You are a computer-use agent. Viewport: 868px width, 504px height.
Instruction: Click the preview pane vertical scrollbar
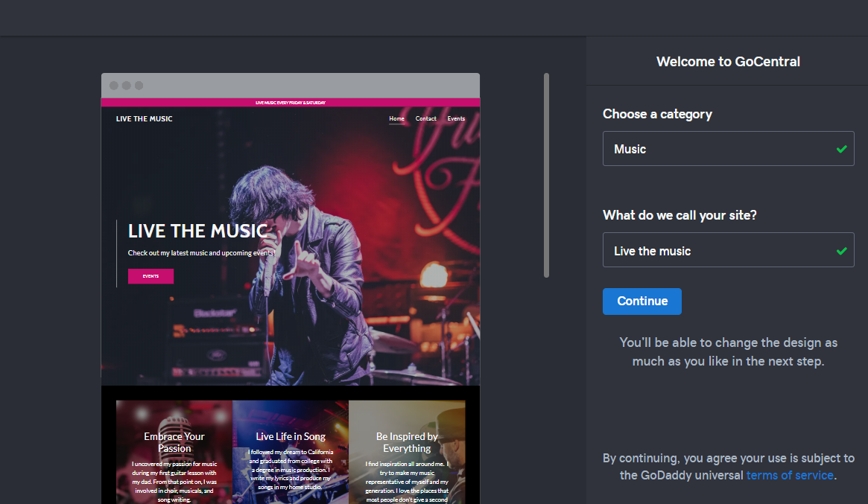(x=546, y=175)
